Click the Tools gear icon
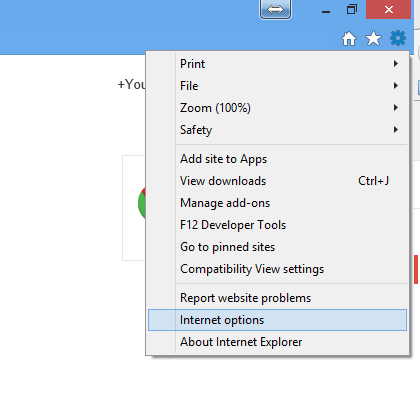Viewport: 420px width, 396px height. [398, 38]
